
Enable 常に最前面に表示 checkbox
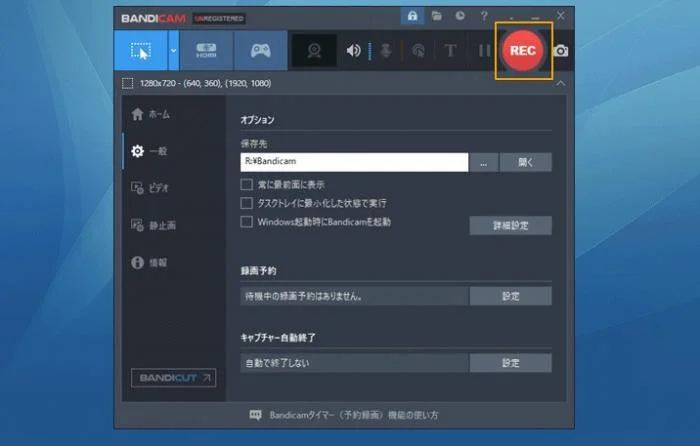(x=246, y=184)
